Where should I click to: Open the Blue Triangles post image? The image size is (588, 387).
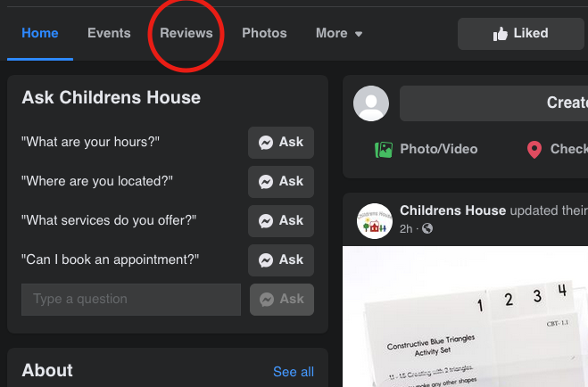465,321
